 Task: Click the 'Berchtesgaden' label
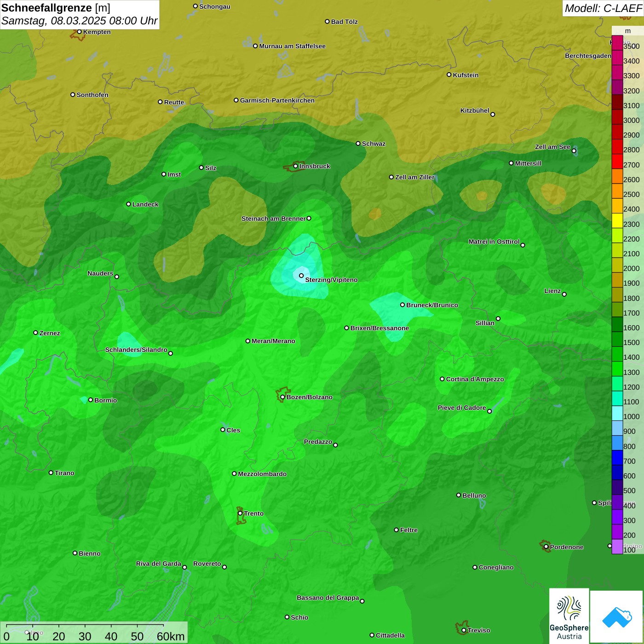coord(588,56)
